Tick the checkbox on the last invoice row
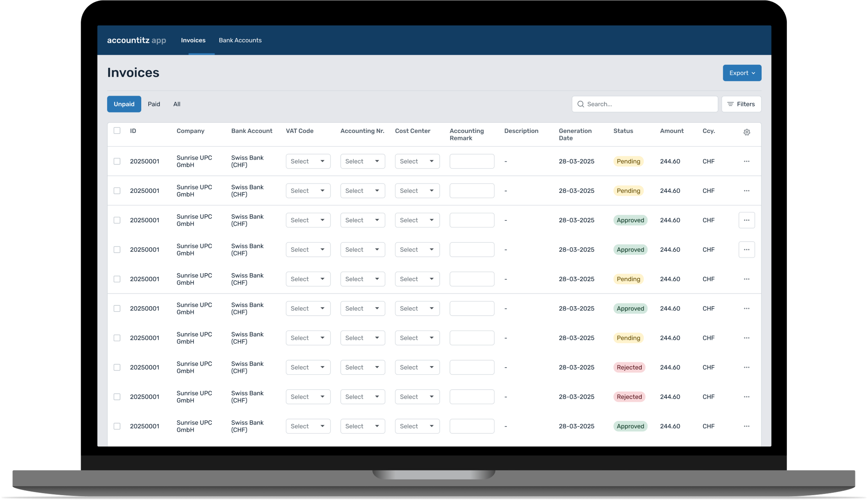Screen dimensions: 868x501 click(x=117, y=426)
